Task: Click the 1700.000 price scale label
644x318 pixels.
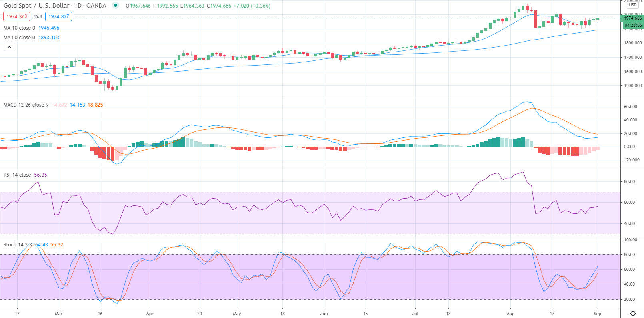Action: coord(633,58)
